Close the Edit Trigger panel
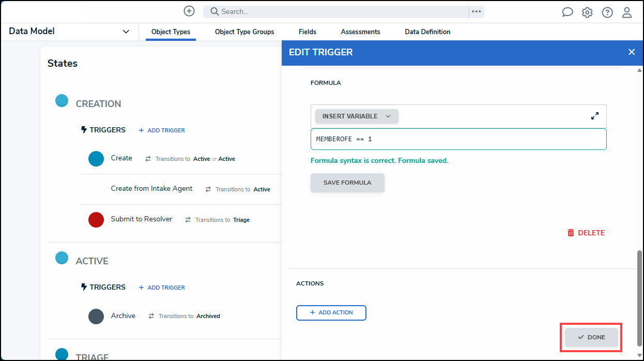This screenshot has width=644, height=361. click(631, 52)
